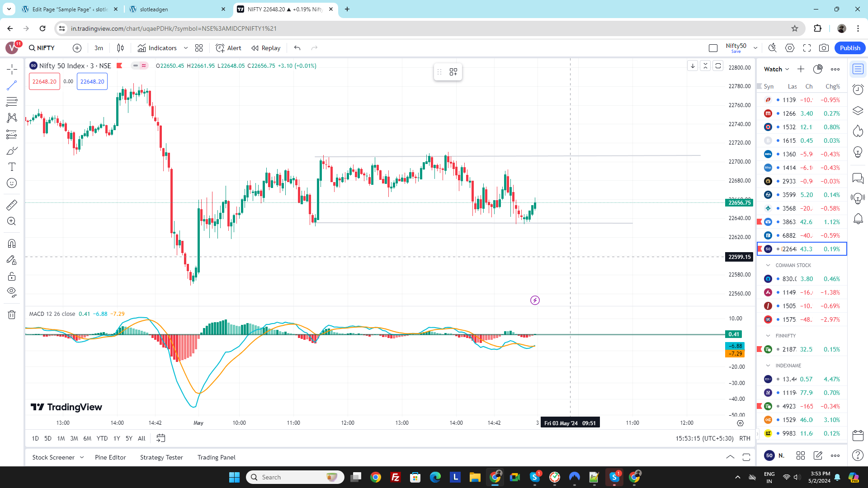Select the brush drawing tool

click(x=12, y=150)
